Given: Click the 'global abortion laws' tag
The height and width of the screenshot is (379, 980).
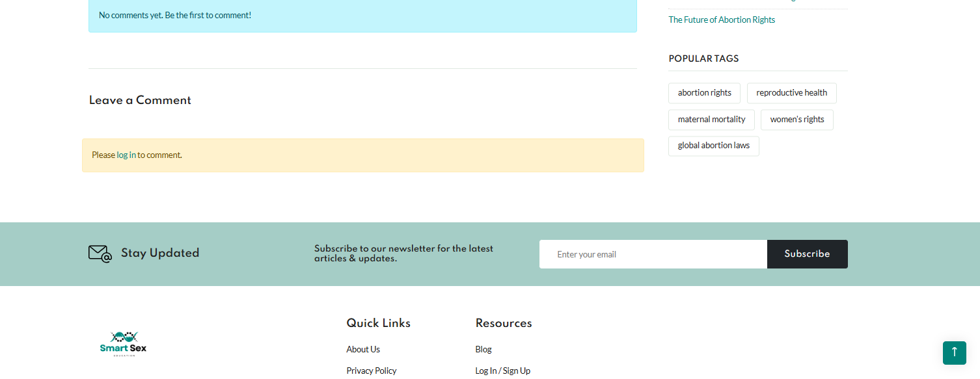Looking at the screenshot, I should (x=713, y=146).
